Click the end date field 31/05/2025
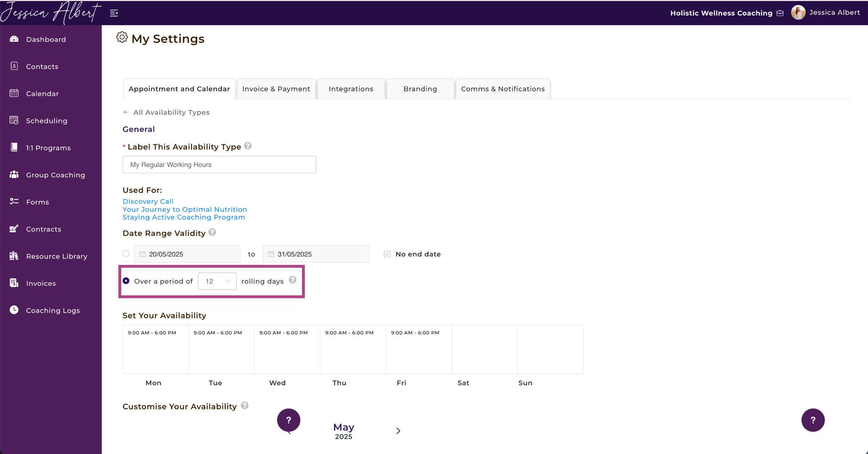The width and height of the screenshot is (868, 454). click(x=316, y=254)
